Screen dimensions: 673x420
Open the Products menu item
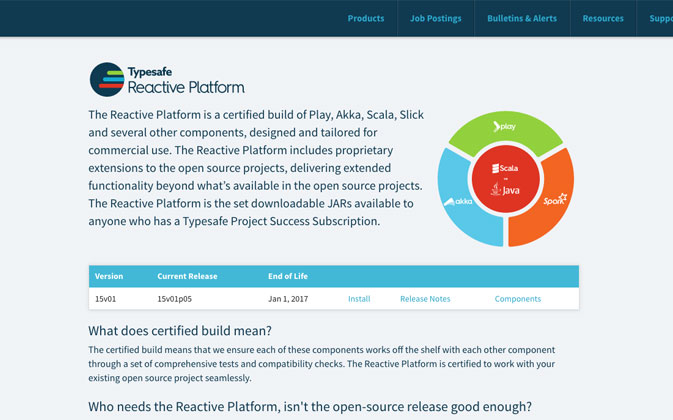pos(366,18)
